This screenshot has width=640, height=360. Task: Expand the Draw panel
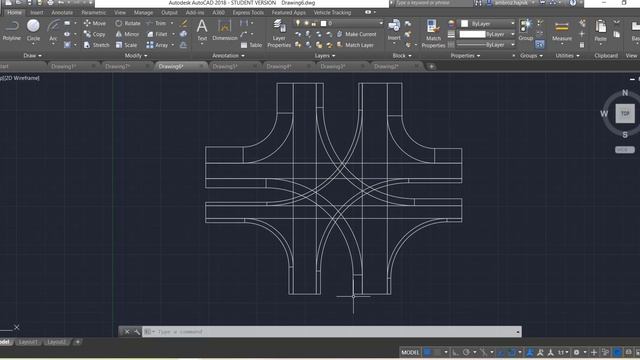coord(32,56)
